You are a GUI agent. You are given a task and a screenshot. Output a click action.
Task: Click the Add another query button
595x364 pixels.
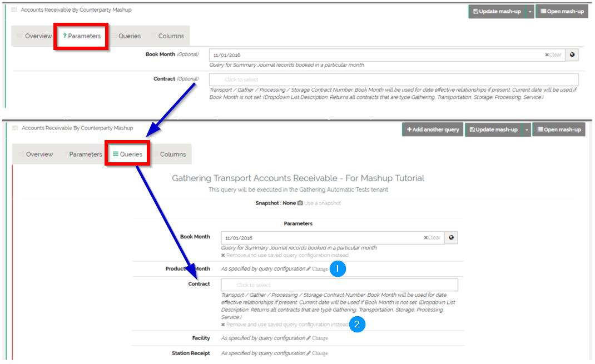click(x=432, y=129)
